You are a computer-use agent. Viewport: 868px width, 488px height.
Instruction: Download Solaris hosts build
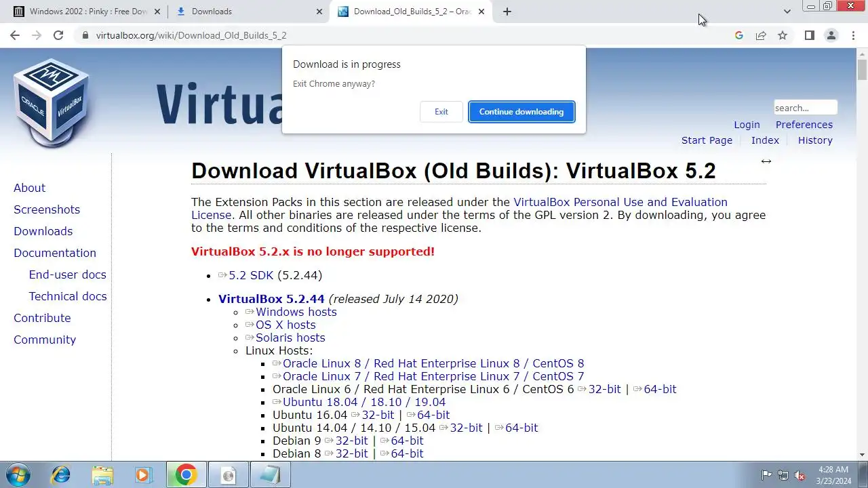[290, 338]
